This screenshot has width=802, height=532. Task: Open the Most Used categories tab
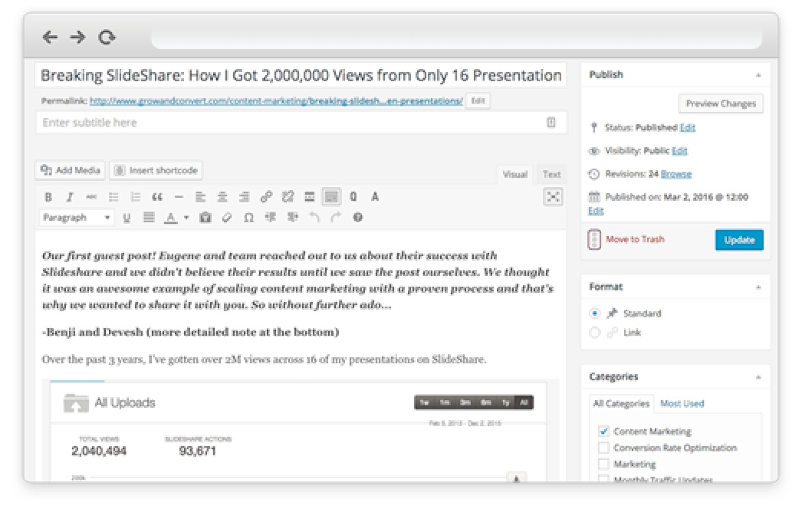tap(682, 404)
